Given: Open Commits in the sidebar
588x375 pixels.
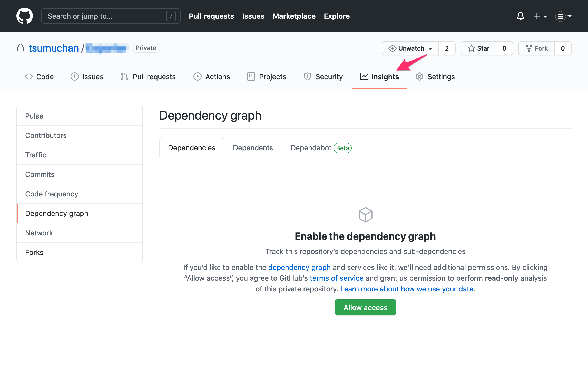Looking at the screenshot, I should click(80, 174).
